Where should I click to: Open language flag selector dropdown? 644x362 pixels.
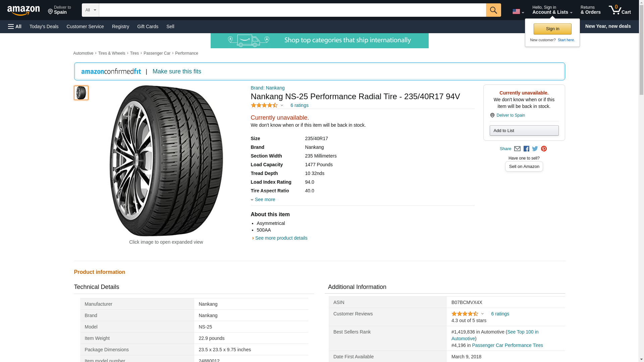tap(518, 12)
